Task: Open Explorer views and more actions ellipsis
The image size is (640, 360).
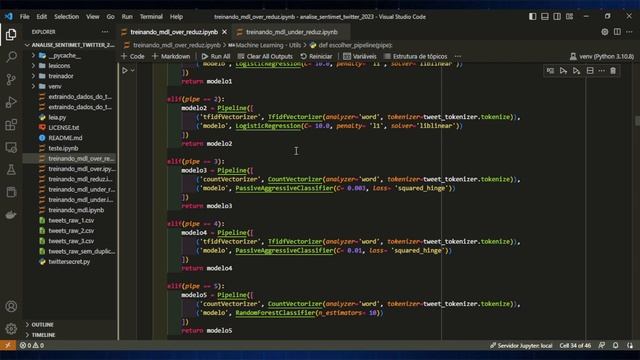Action: (105, 32)
